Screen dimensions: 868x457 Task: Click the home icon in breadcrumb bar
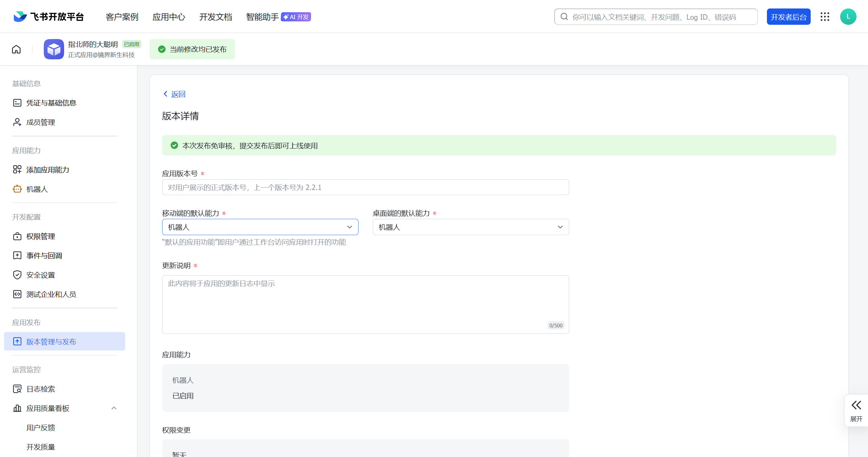click(x=16, y=50)
